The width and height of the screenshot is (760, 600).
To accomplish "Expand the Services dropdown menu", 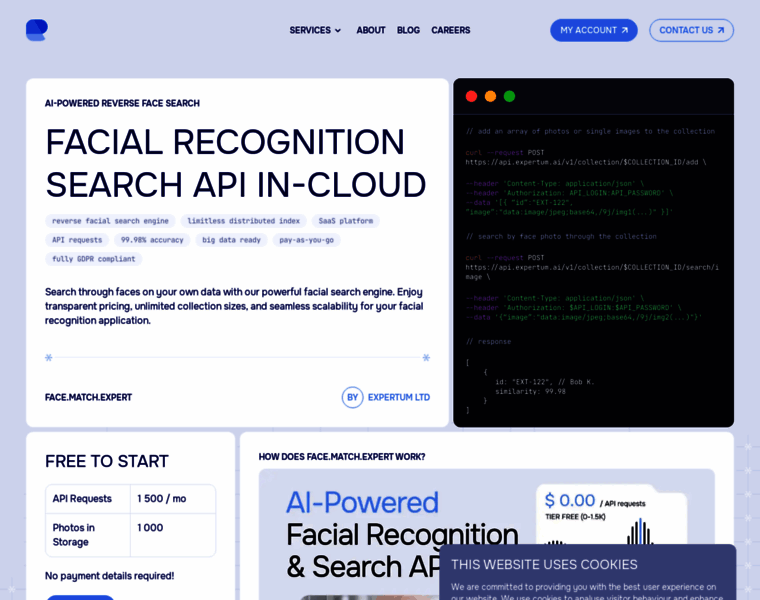I will [x=315, y=30].
